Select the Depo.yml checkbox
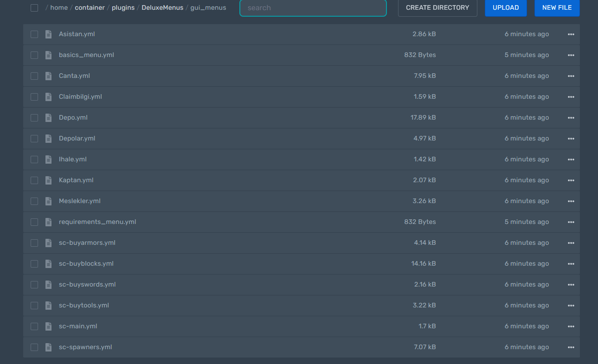Viewport: 598px width, 364px height. 34,118
